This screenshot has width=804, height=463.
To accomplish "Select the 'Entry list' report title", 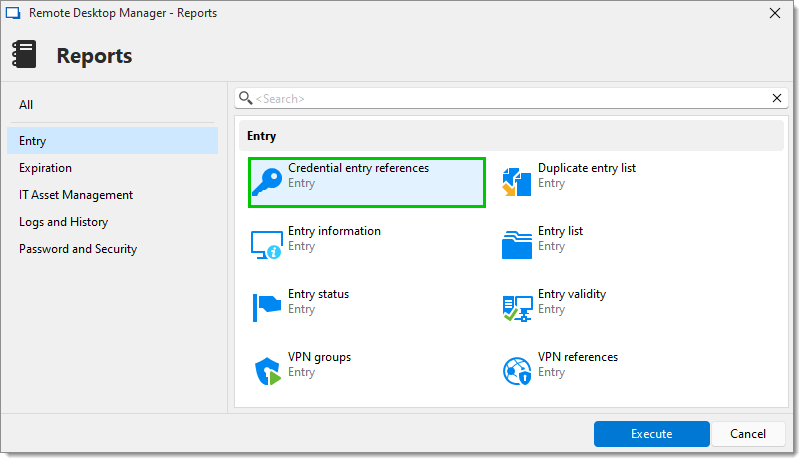I will (560, 231).
